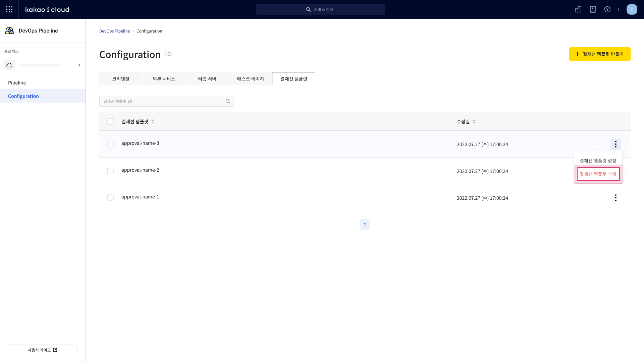Viewport: 644px width, 362px height.
Task: Open the organization building icon in header
Action: tap(578, 9)
